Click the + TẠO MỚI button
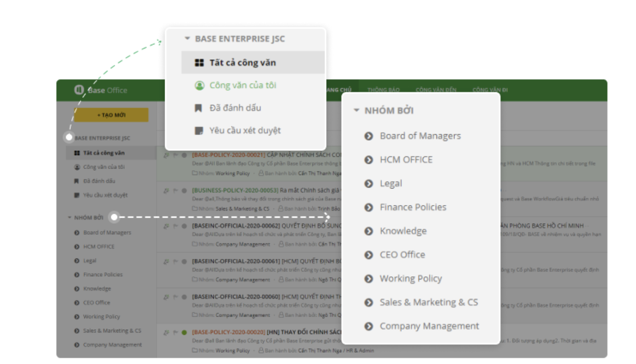Viewport: 636px width, 364px height. click(x=111, y=115)
